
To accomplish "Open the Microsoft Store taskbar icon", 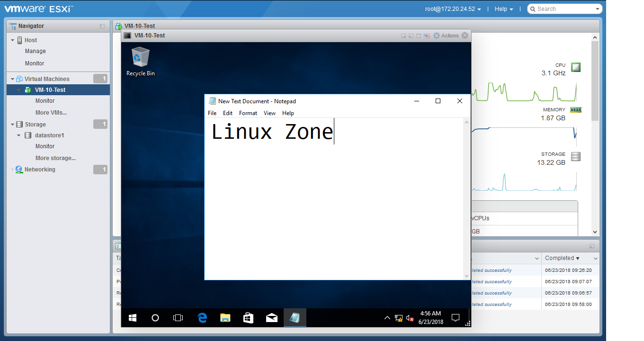I will [x=248, y=318].
